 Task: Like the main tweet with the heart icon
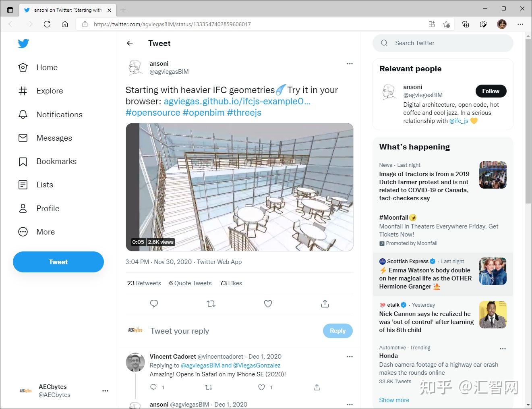point(268,303)
